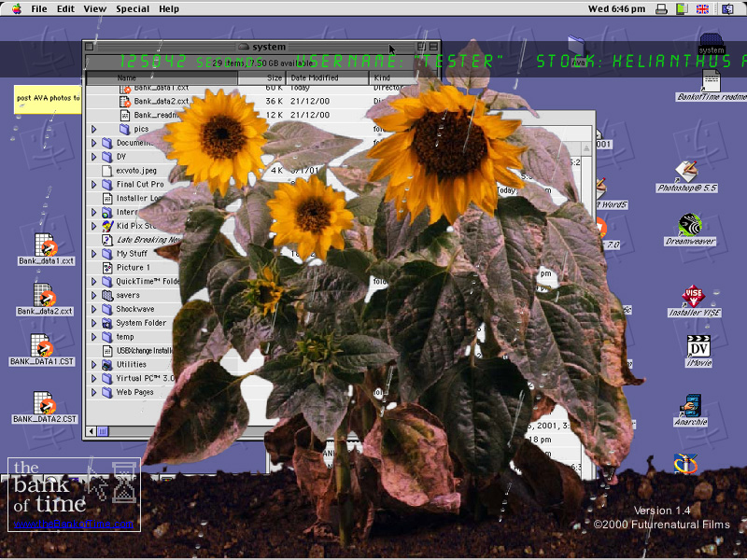This screenshot has height=560, width=747.
Task: Open the British flag keyboard menu
Action: tap(702, 9)
